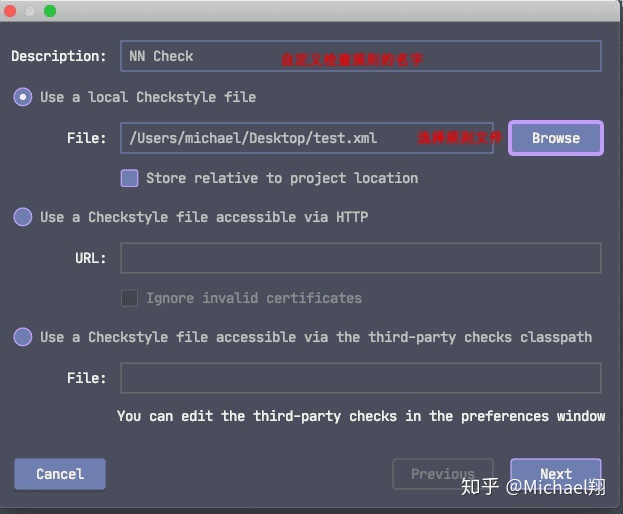The height and width of the screenshot is (514, 623).
Task: Click the green maximize window button
Action: (50, 11)
